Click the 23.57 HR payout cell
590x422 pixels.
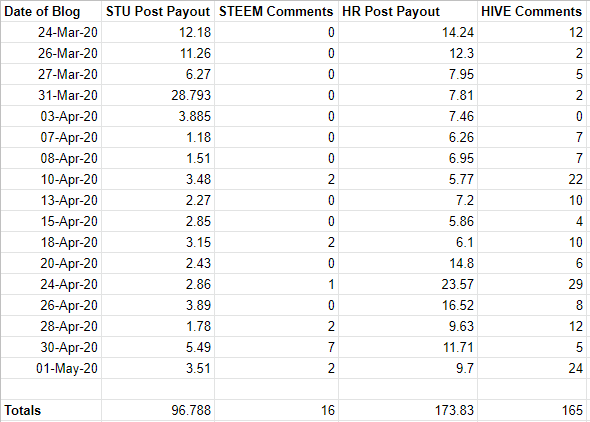(x=408, y=284)
